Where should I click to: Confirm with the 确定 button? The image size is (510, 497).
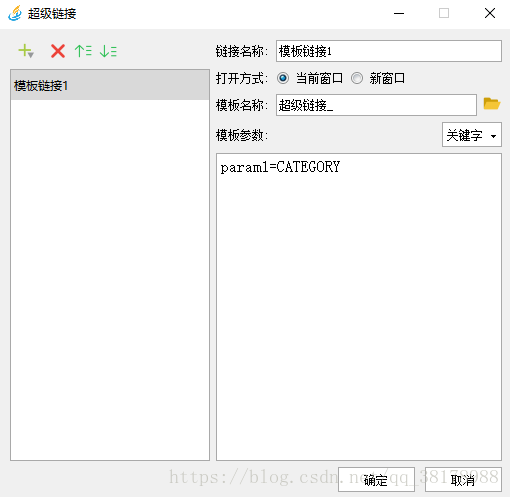coord(376,480)
